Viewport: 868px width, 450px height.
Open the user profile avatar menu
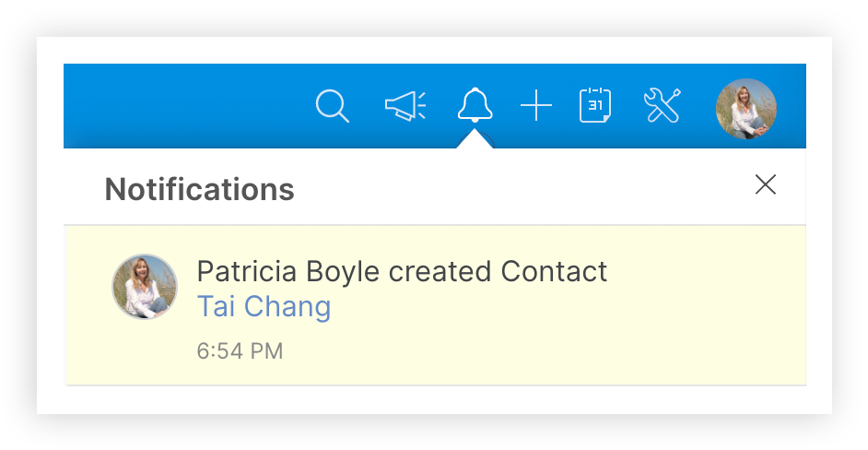click(745, 109)
